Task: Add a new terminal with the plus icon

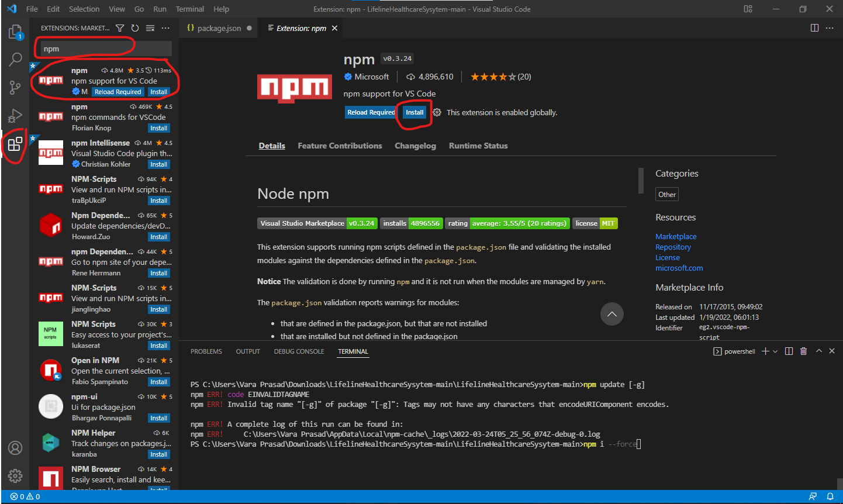Action: point(765,351)
